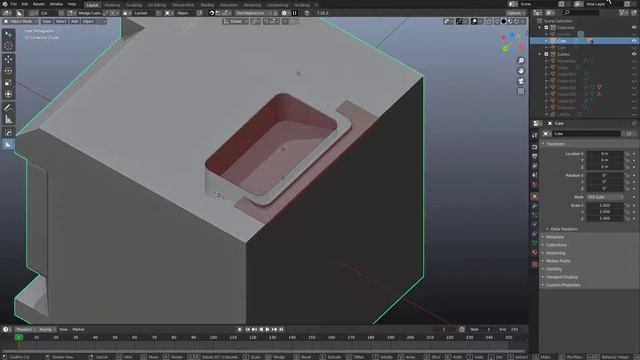Select the Rotate tool
The image size is (640, 360).
[x=8, y=71]
